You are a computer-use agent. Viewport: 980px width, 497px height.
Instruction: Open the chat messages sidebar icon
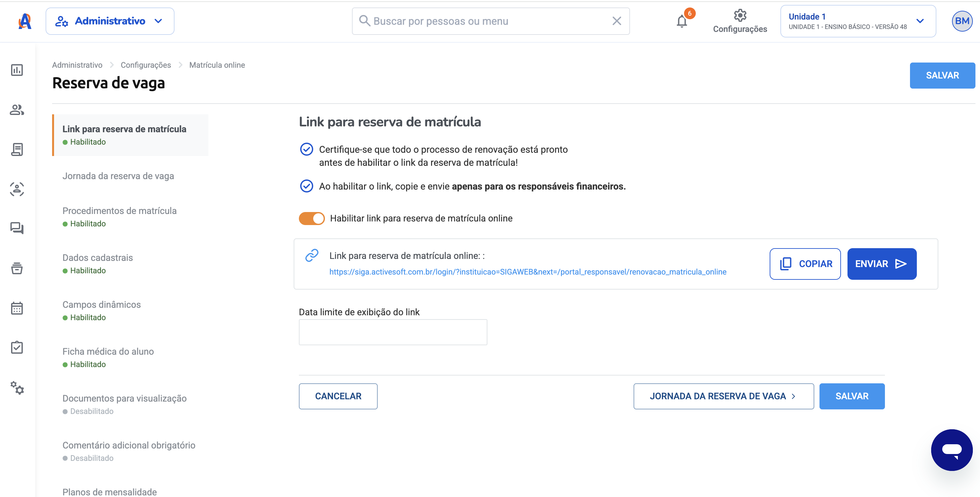point(17,228)
